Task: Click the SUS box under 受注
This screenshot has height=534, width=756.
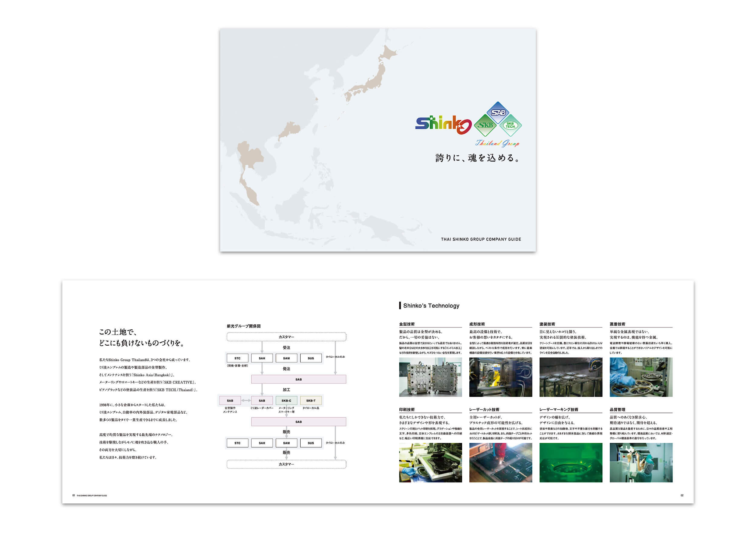Action: pos(311,358)
